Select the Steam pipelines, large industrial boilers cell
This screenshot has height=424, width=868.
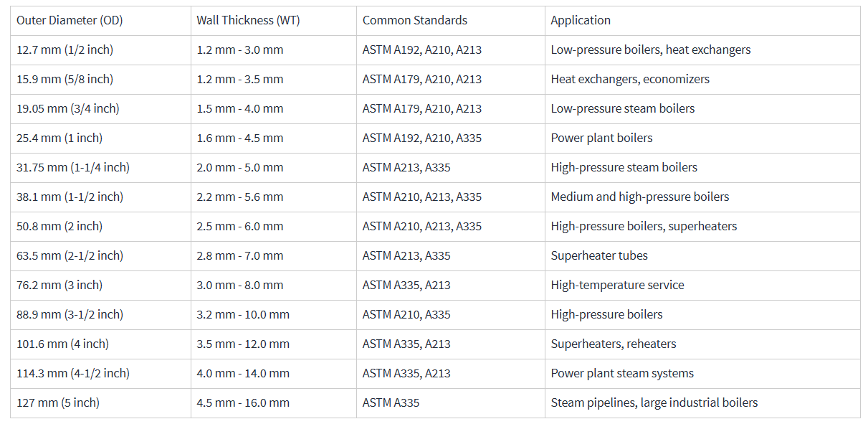tap(654, 402)
